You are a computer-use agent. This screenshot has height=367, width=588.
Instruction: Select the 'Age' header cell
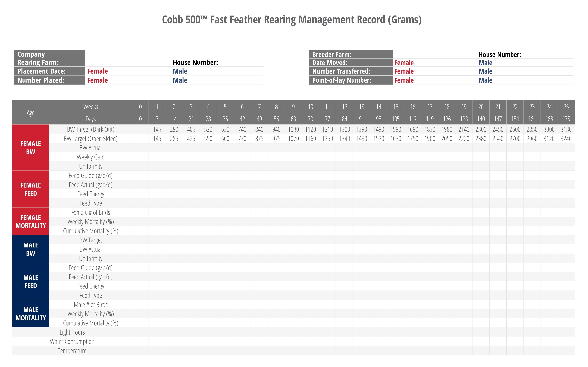[x=31, y=112]
